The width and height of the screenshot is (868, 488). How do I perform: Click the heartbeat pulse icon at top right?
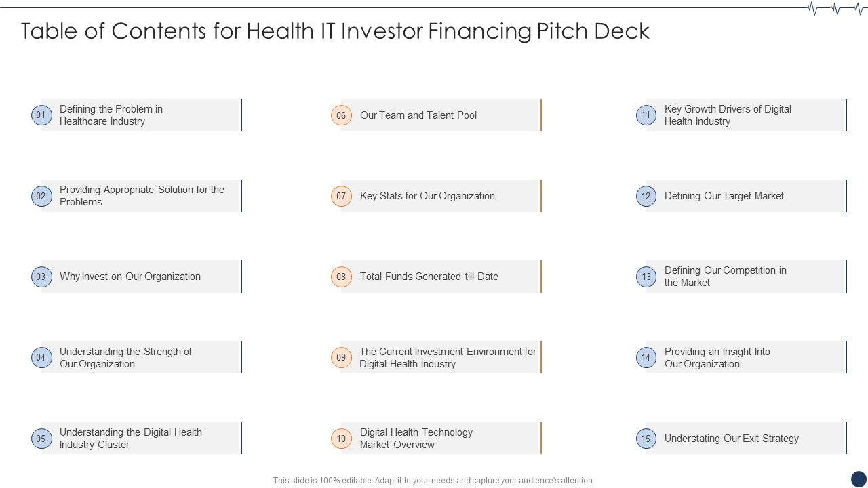click(x=836, y=9)
